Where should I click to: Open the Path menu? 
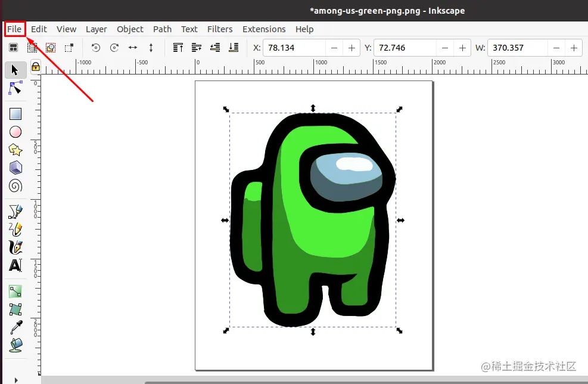163,29
